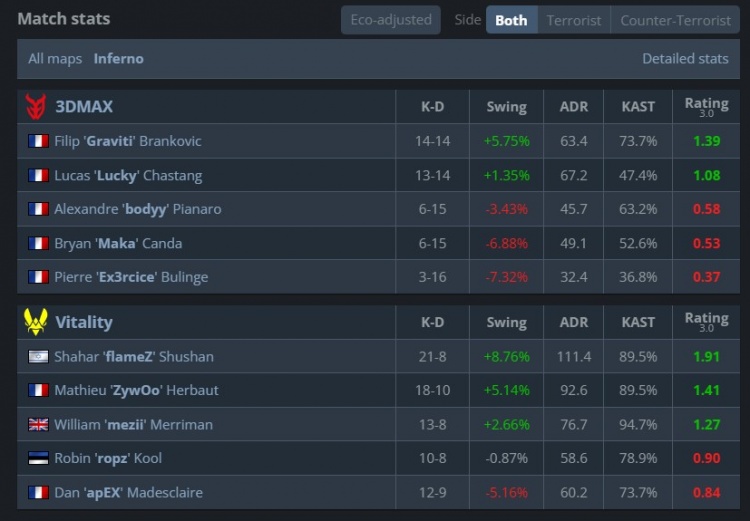750x521 pixels.
Task: Click the French flag next to Ex3rcice
Action: tap(38, 277)
